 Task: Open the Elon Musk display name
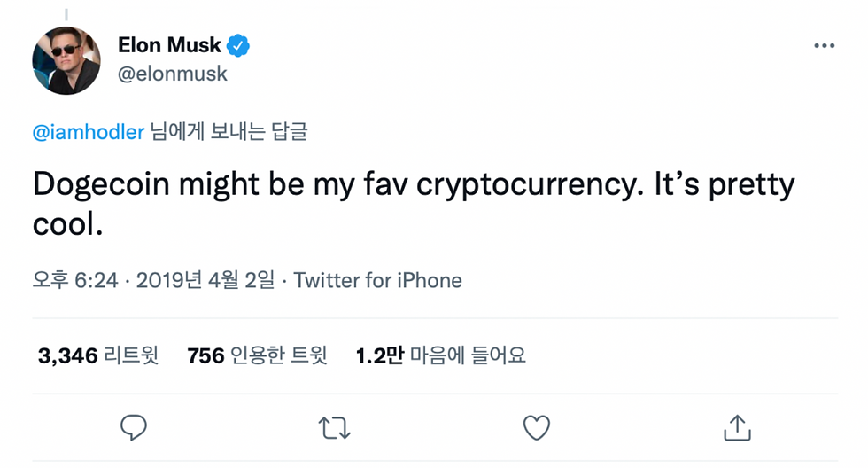(169, 44)
